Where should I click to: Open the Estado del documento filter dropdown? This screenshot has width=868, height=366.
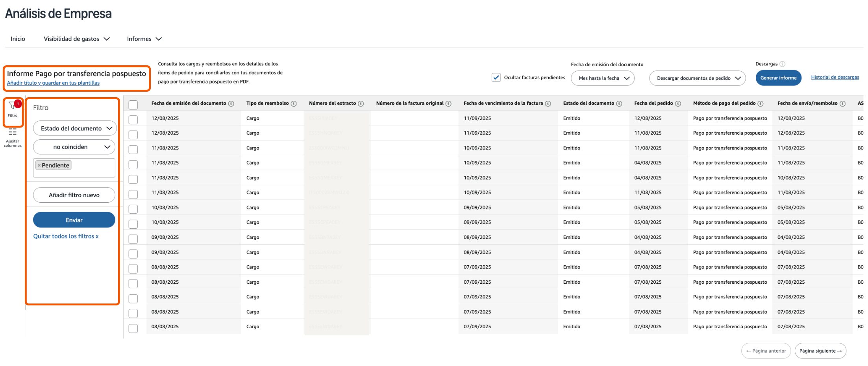pos(74,128)
